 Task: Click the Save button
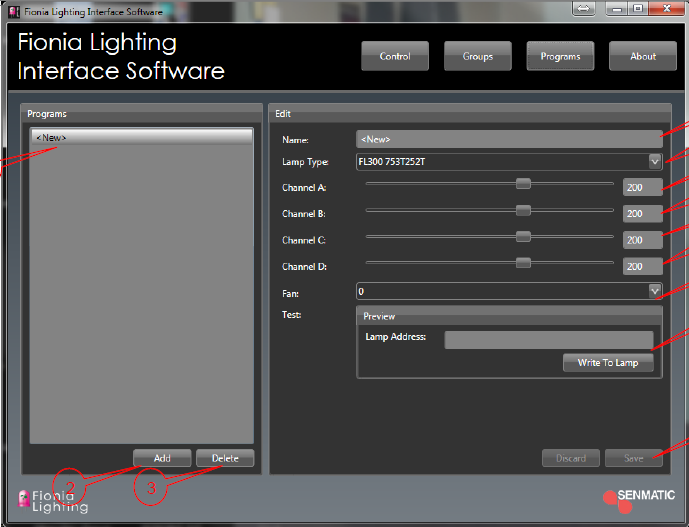634,458
